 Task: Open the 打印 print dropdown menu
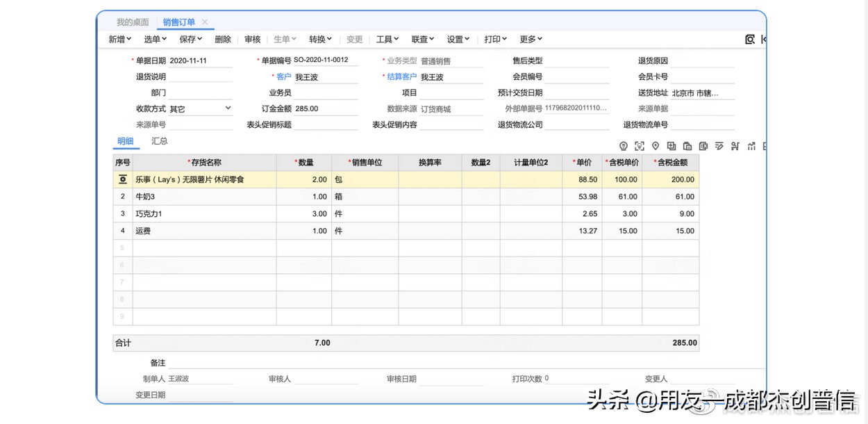494,40
